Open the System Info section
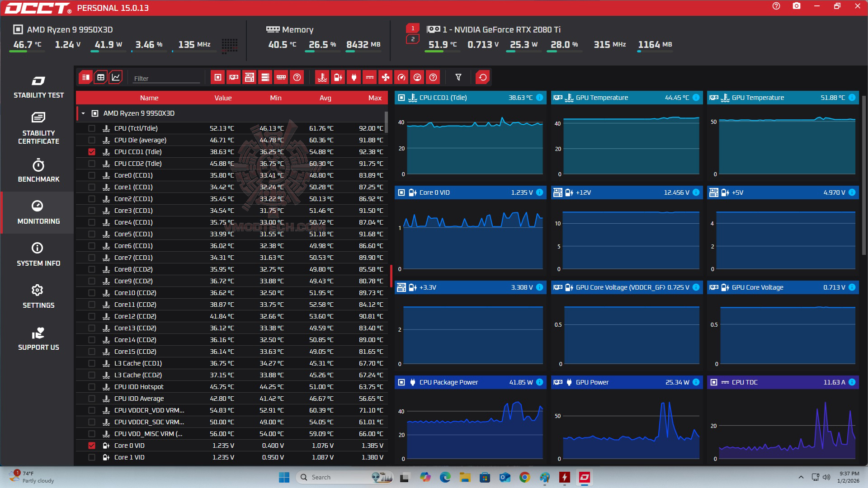The image size is (868, 488). [x=38, y=254]
